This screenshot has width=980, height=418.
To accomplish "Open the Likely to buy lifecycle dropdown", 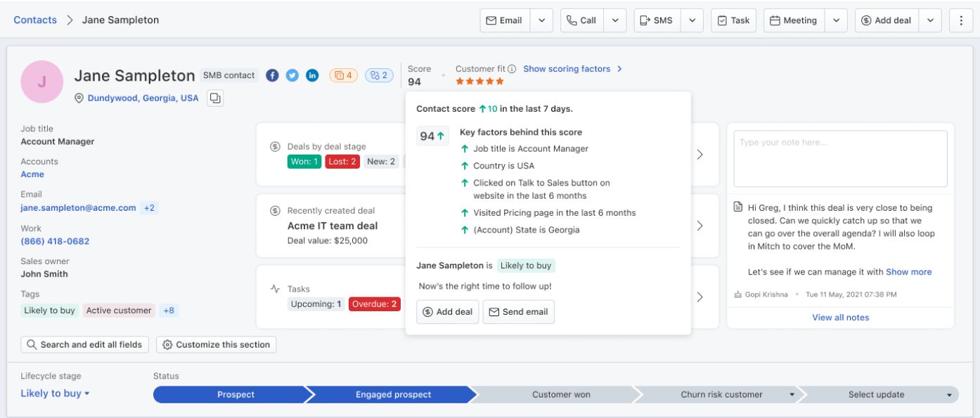I will (x=55, y=393).
